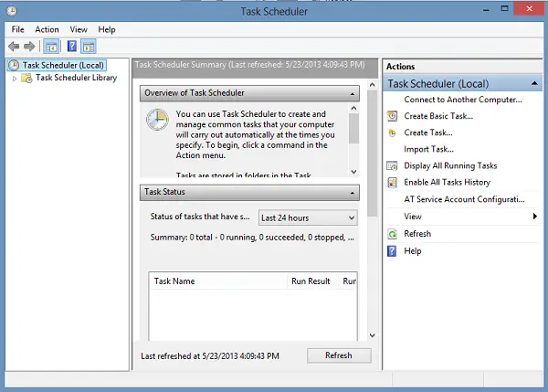This screenshot has width=548, height=392.
Task: Click Create Basic Task action
Action: (438, 116)
